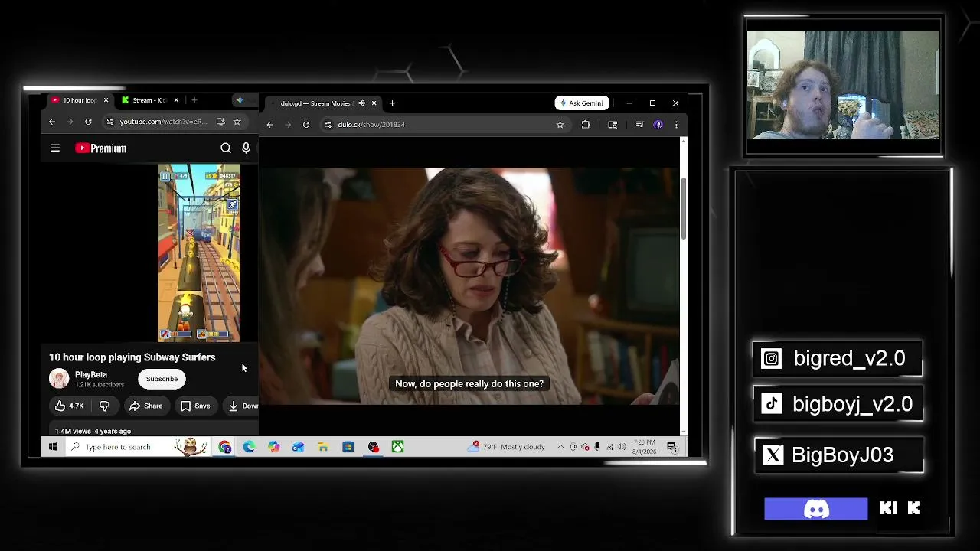Open File Explorer from the taskbar
Image resolution: width=980 pixels, height=551 pixels.
click(323, 447)
